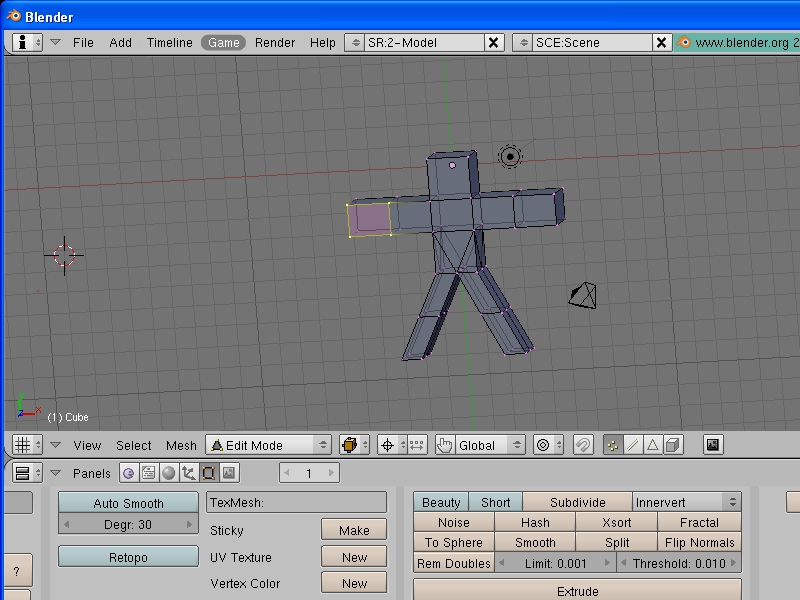800x600 pixels.
Task: Open the 3D view window type grid icon
Action: pyautogui.click(x=27, y=445)
